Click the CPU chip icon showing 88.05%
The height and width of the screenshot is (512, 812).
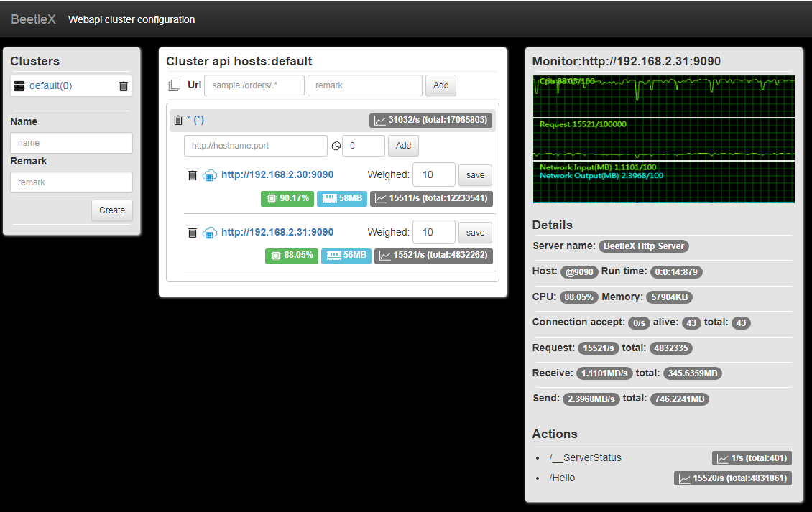[275, 255]
